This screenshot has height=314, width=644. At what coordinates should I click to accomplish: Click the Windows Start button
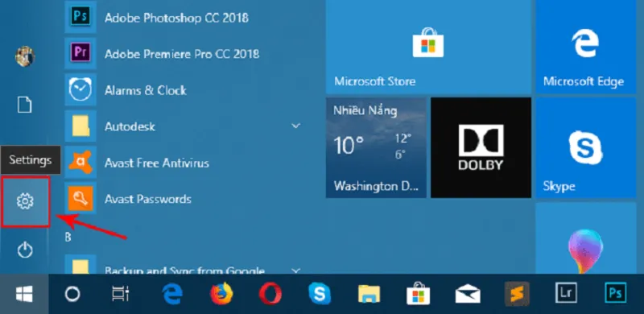coord(24,294)
